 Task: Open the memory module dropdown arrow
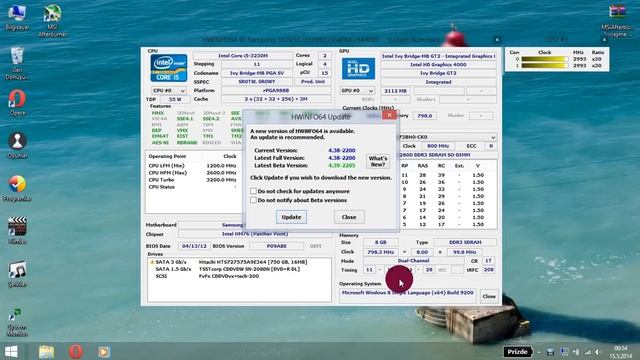coord(493,137)
